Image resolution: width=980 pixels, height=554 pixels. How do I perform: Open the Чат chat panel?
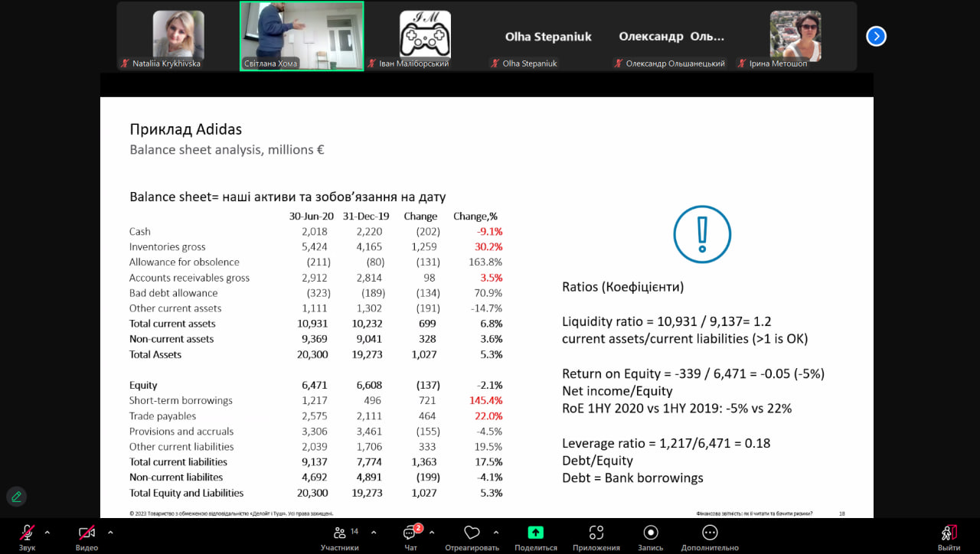411,537
